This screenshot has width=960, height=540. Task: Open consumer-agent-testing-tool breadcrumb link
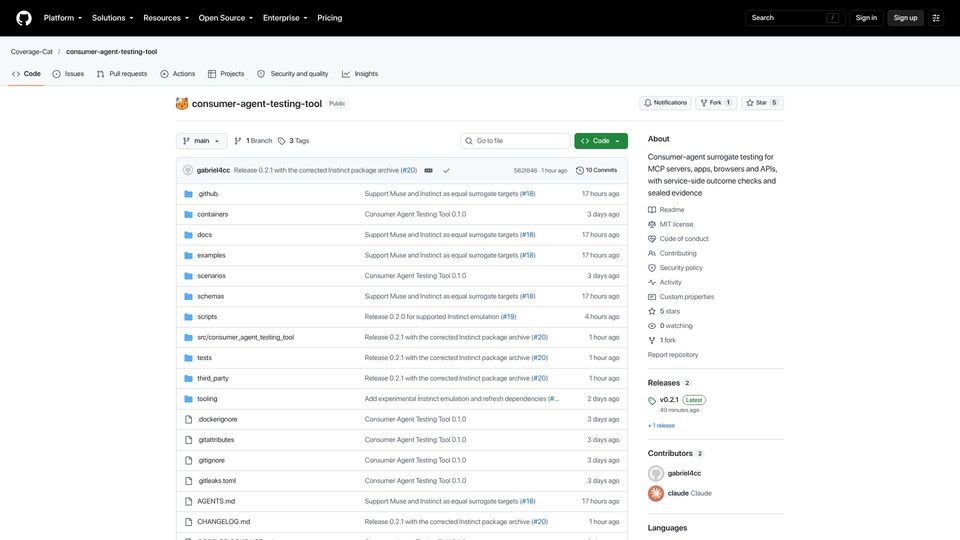coord(111,51)
